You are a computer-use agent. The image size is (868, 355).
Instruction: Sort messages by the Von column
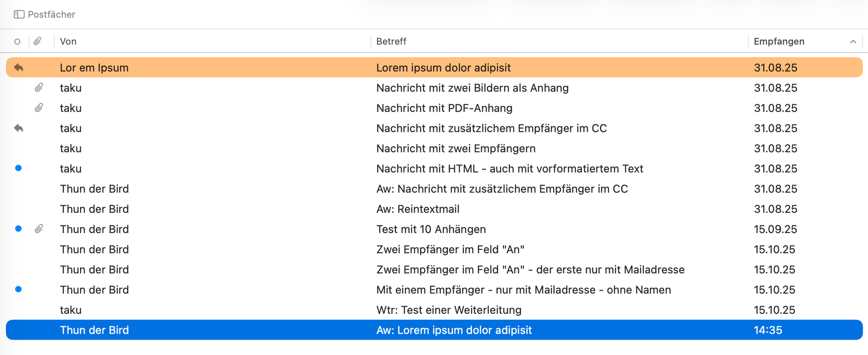point(68,42)
